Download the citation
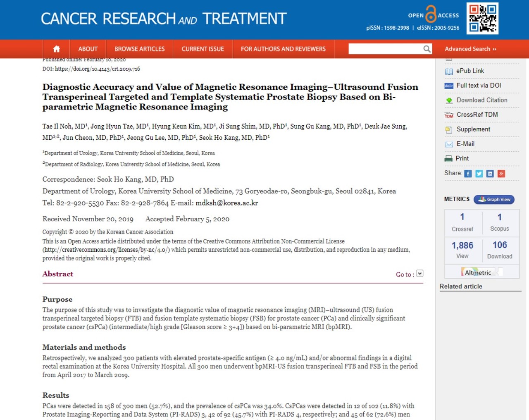The image size is (529, 420). click(482, 100)
